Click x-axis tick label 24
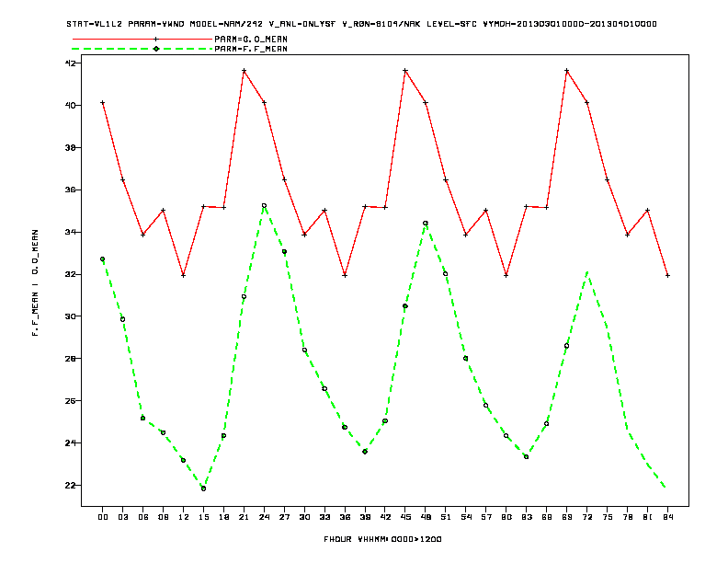 pyautogui.click(x=264, y=517)
